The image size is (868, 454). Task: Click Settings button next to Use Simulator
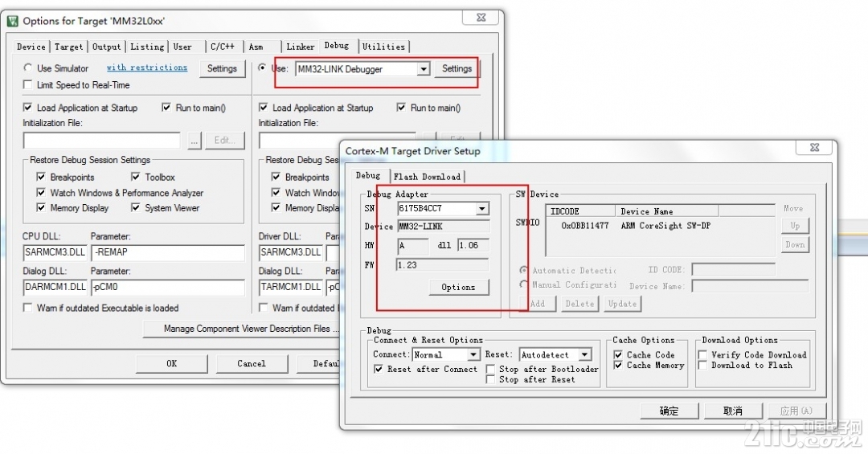click(222, 68)
